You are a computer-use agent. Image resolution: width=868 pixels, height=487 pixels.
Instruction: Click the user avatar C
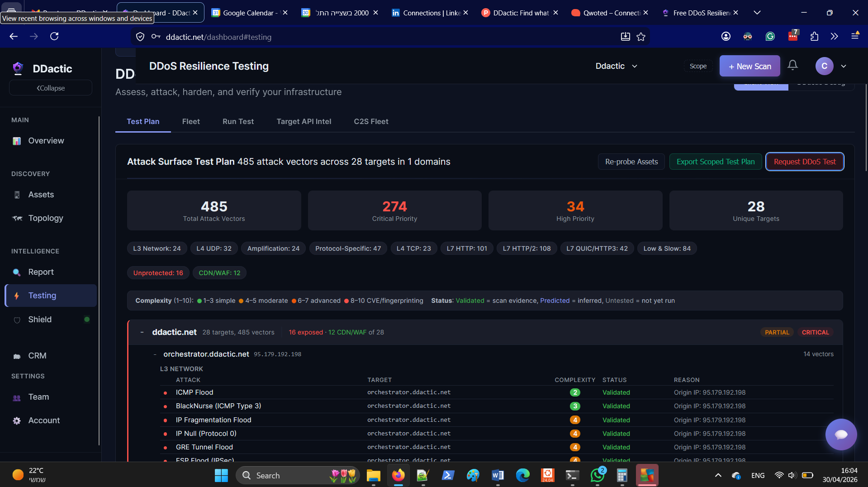coord(824,66)
